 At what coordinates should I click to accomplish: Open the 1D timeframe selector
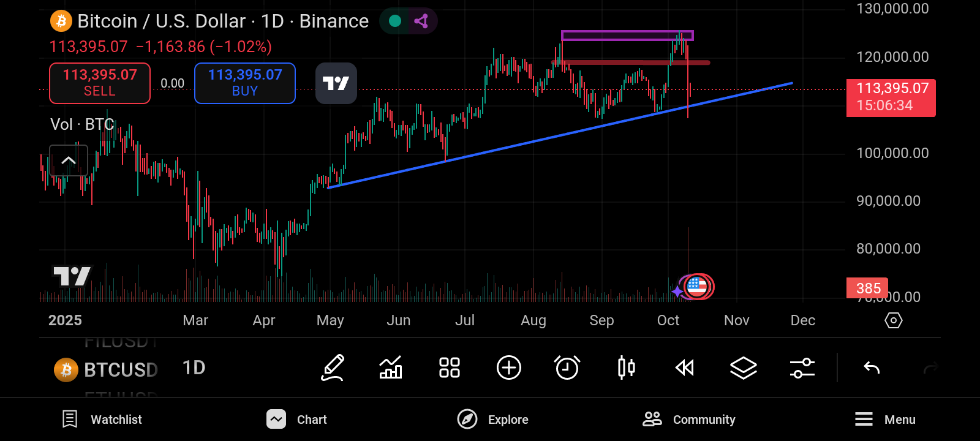[194, 368]
